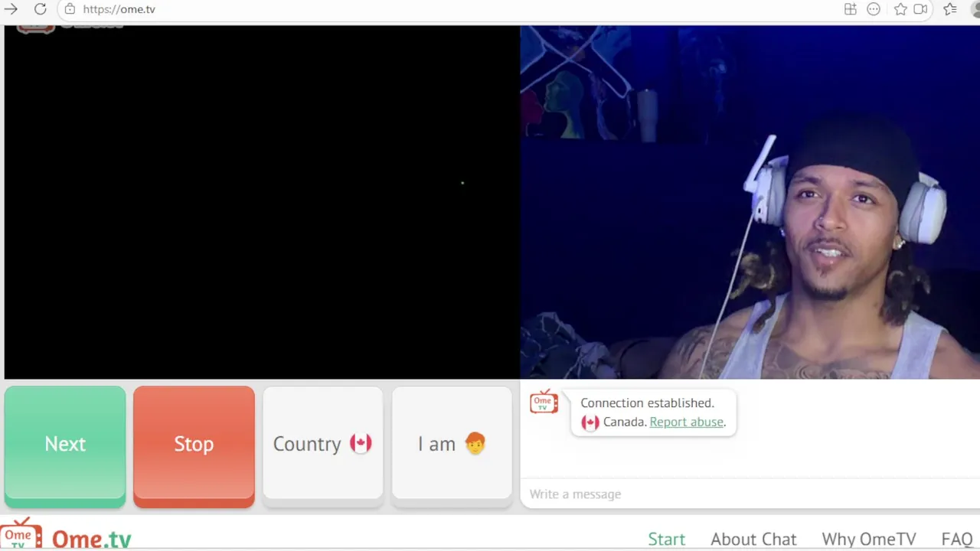Click the green Next button

(x=65, y=445)
